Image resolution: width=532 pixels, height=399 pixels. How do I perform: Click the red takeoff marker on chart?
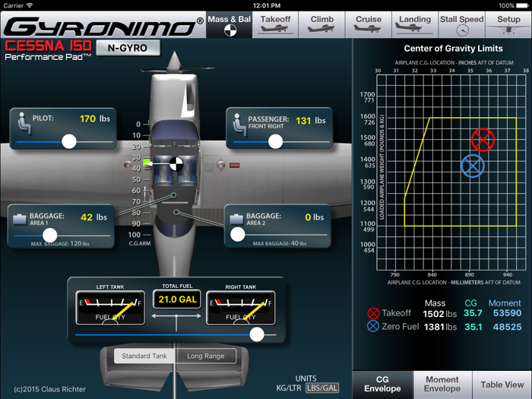click(483, 139)
